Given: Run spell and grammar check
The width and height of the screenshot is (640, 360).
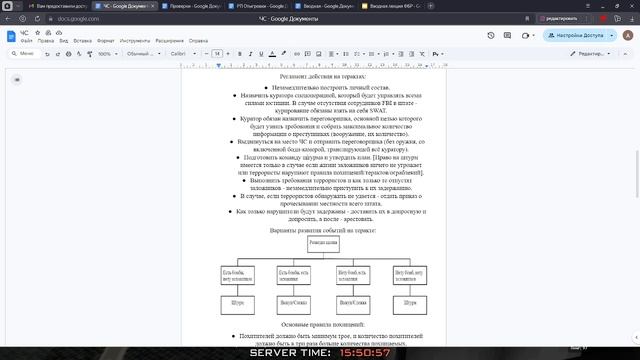Looking at the screenshot, I should point(79,54).
